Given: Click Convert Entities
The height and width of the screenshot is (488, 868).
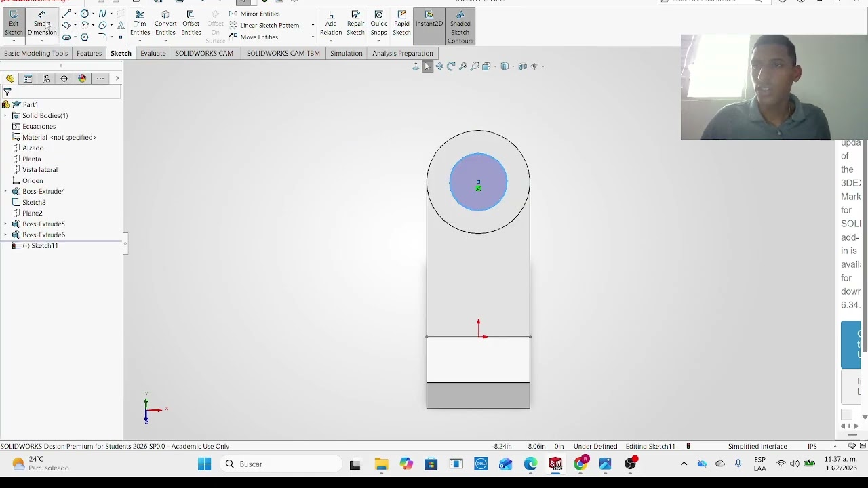Looking at the screenshot, I should pos(165,23).
